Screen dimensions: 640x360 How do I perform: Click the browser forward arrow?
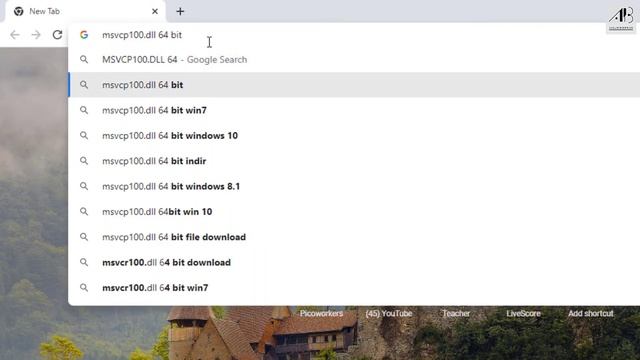36,35
